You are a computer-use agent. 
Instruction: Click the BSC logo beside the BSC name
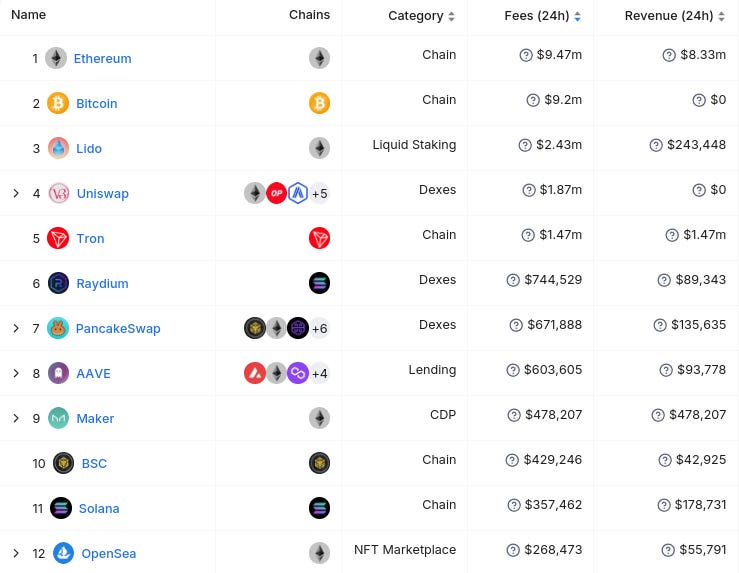point(64,463)
